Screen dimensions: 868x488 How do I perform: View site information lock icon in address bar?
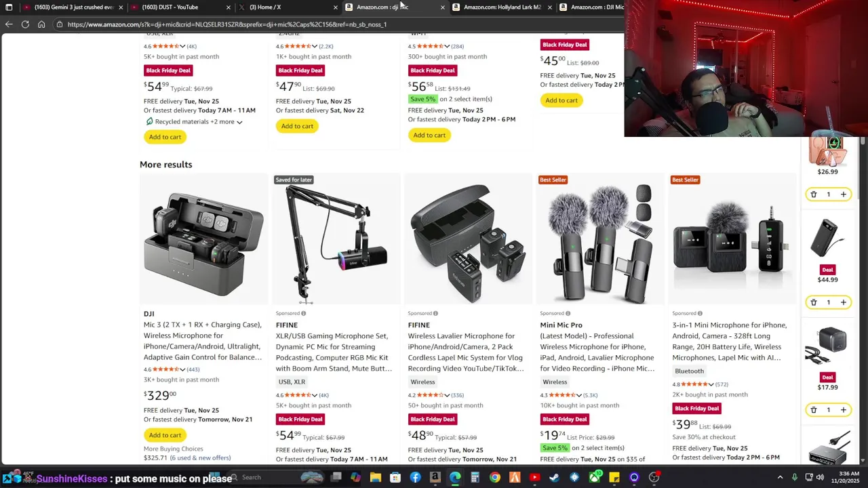59,24
